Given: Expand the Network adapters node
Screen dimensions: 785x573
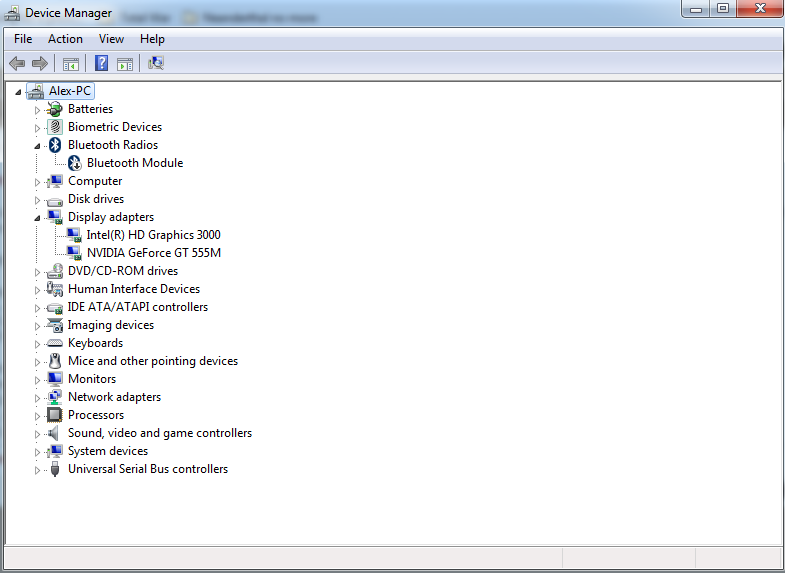Looking at the screenshot, I should coord(38,397).
